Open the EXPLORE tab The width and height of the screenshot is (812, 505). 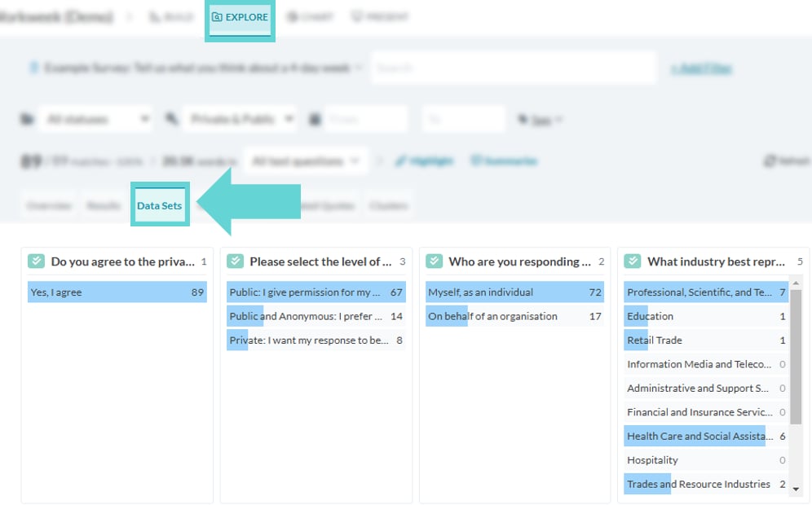(240, 17)
